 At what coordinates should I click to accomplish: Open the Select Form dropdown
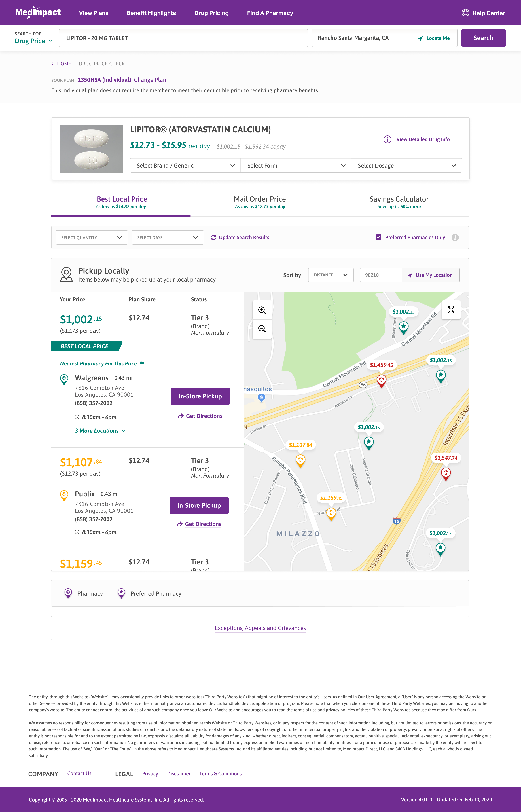(296, 165)
